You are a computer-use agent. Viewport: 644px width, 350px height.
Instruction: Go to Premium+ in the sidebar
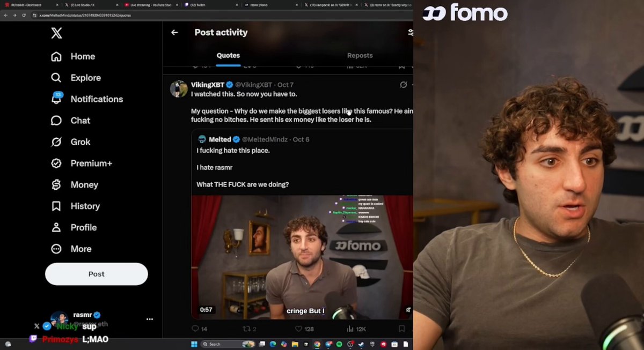[x=81, y=163]
